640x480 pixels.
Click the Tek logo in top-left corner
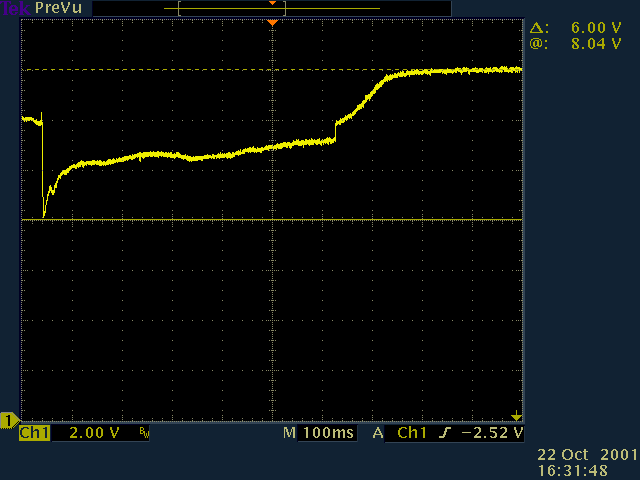click(16, 7)
